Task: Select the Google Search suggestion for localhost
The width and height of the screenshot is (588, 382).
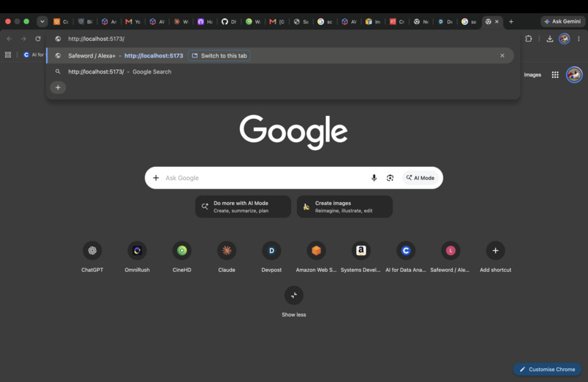Action: click(280, 71)
